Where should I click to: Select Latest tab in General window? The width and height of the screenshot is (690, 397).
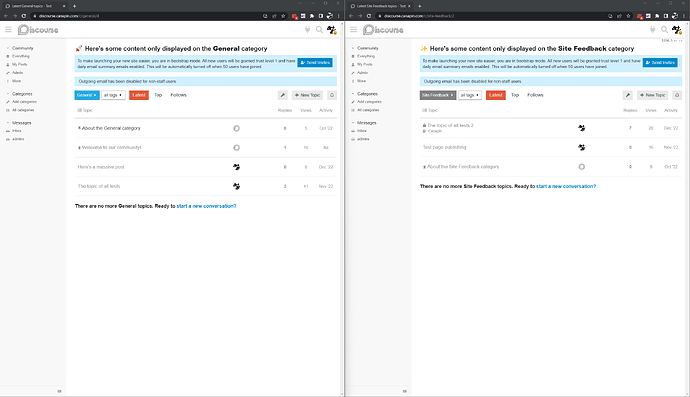(x=139, y=95)
